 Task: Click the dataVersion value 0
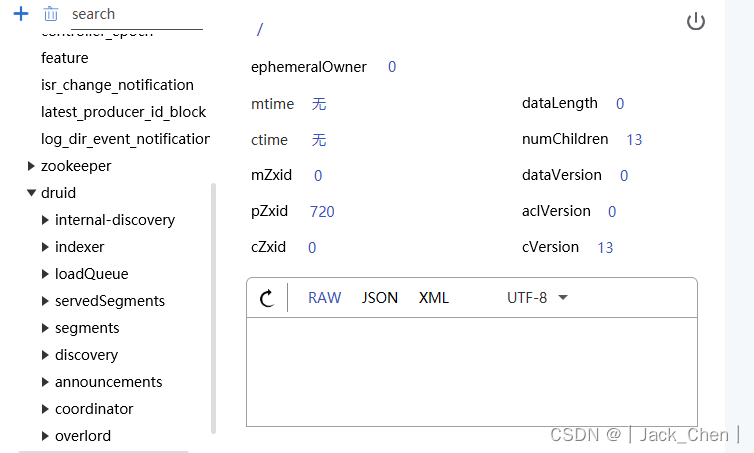tap(624, 176)
